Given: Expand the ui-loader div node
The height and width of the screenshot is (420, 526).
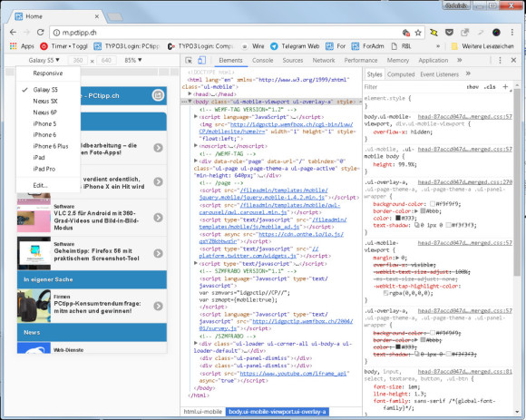Looking at the screenshot, I should pos(196,343).
